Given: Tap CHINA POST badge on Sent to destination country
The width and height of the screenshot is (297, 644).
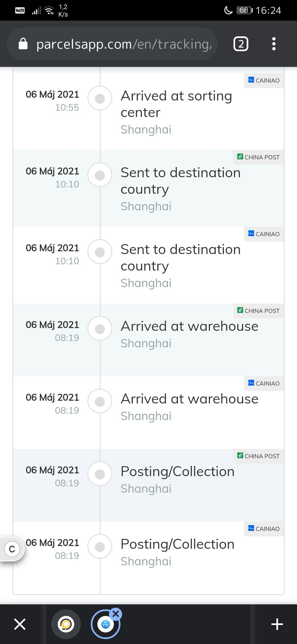Looking at the screenshot, I should pyautogui.click(x=258, y=157).
